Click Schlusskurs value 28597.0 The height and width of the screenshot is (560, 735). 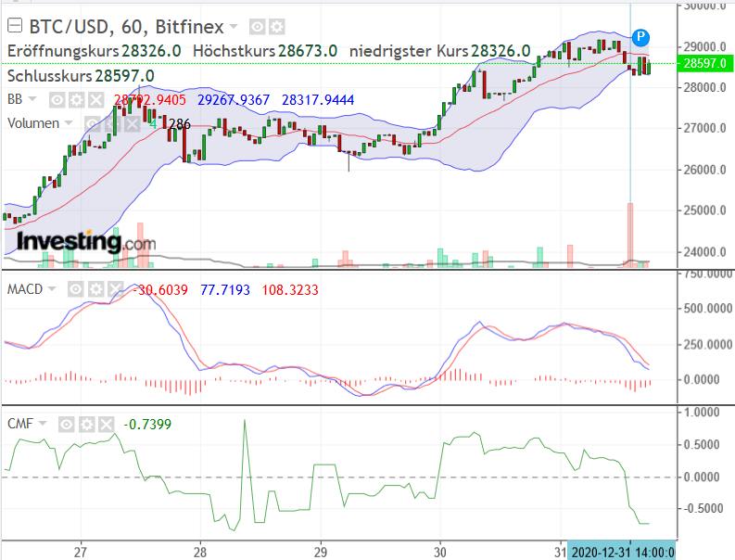pos(125,75)
